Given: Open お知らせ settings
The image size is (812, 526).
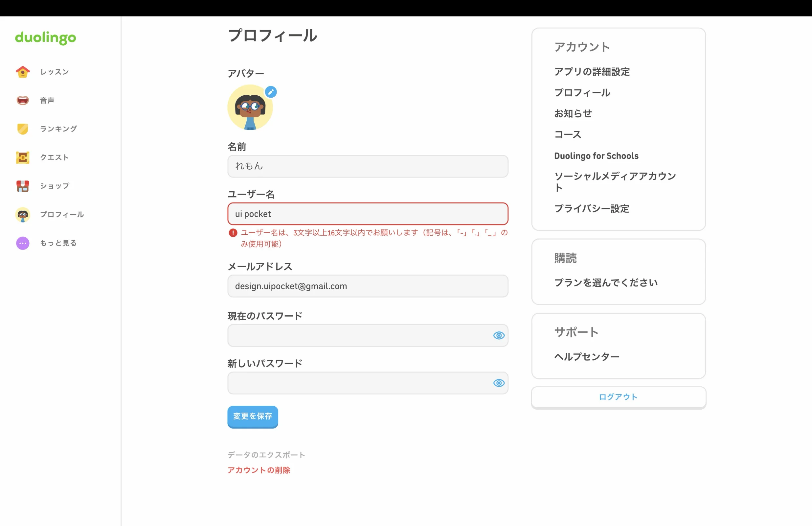Looking at the screenshot, I should click(573, 113).
